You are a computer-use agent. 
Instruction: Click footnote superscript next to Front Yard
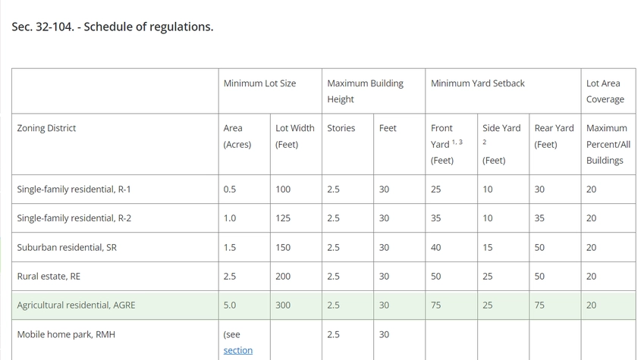[x=457, y=142]
